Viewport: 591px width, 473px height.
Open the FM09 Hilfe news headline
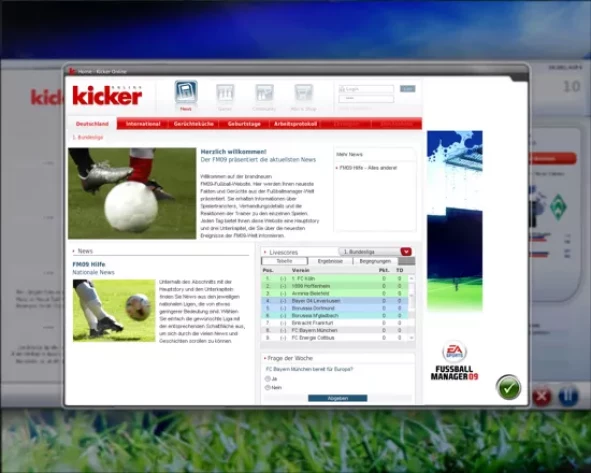click(89, 264)
